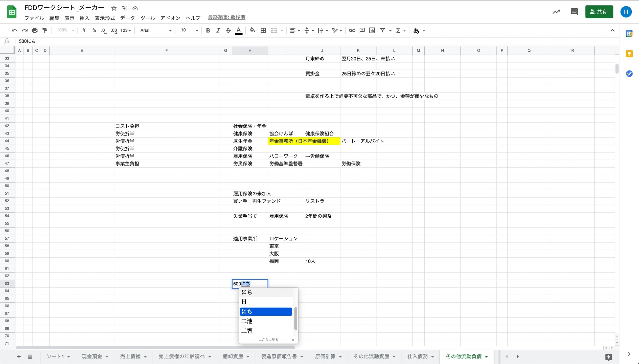Click the 共有 share button
639x364 pixels.
(x=599, y=12)
